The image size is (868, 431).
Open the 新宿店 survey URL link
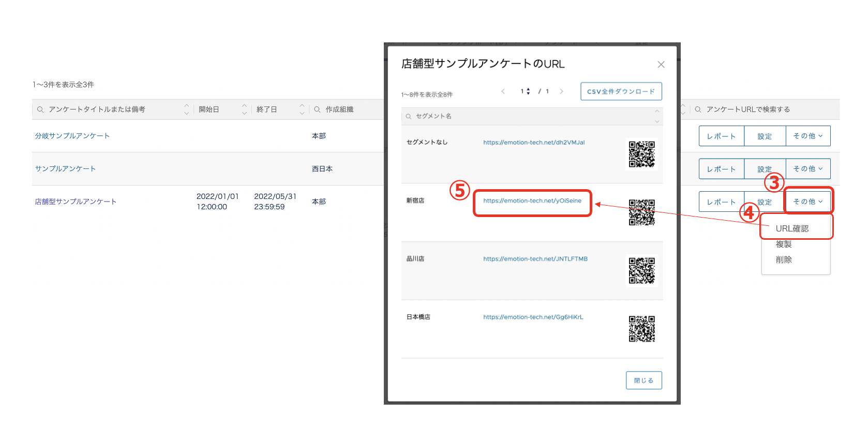pos(532,201)
